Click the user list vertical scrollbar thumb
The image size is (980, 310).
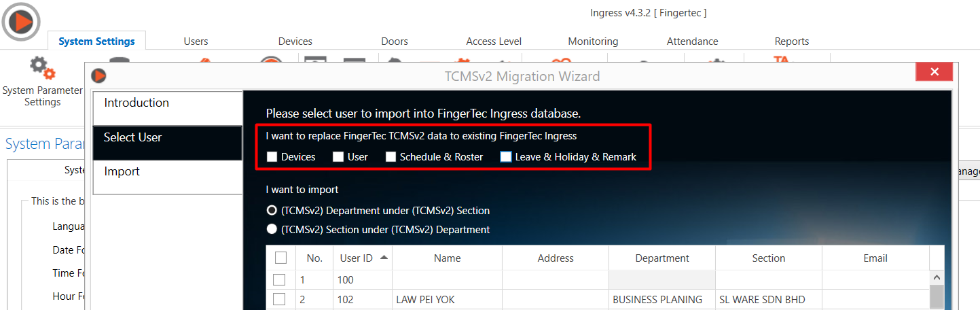[x=937, y=298]
